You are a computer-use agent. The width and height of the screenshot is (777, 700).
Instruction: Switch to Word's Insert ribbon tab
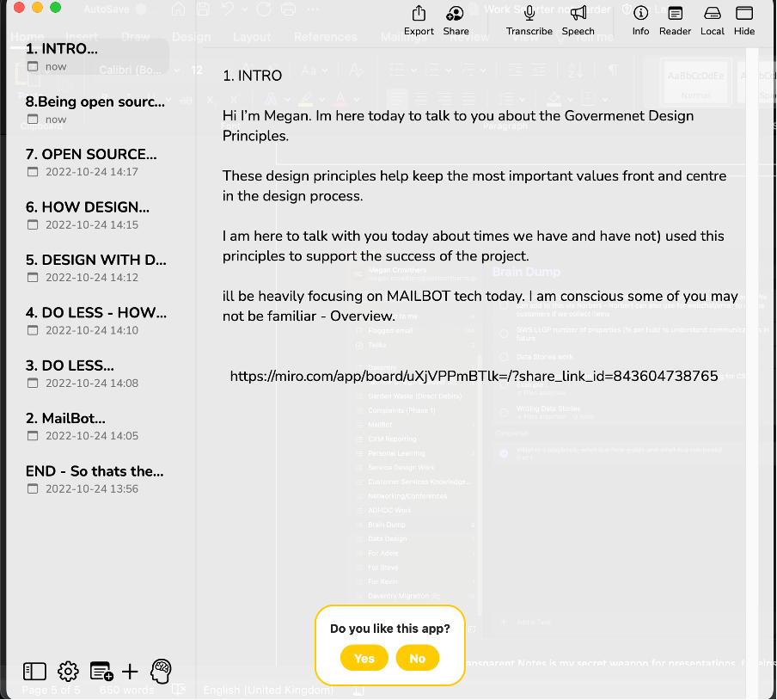[82, 37]
